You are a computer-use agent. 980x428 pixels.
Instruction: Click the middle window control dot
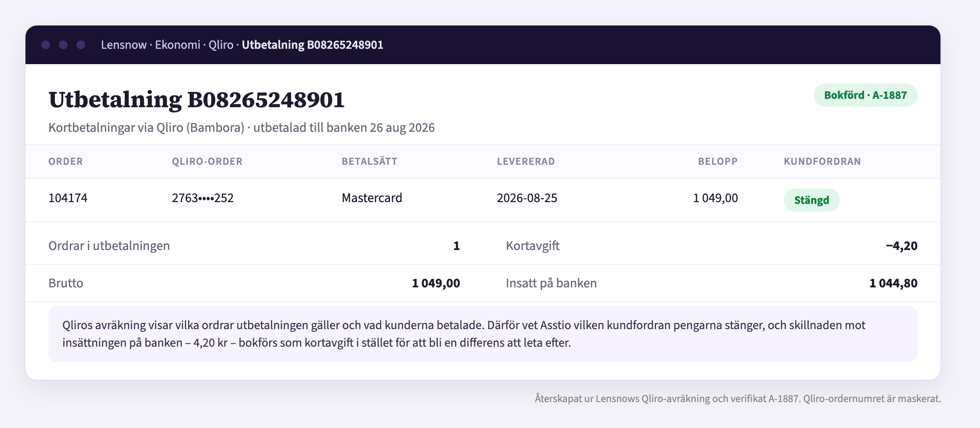tap(63, 45)
